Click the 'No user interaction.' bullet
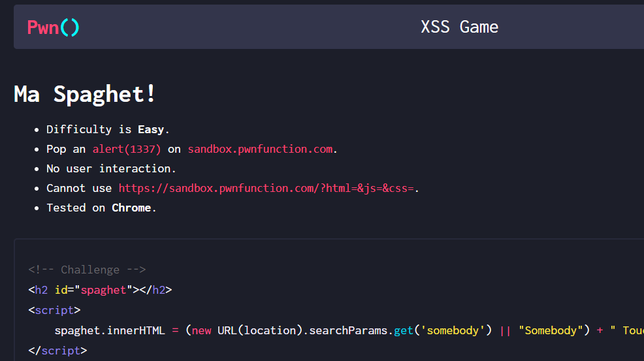This screenshot has width=644, height=361. tap(111, 169)
